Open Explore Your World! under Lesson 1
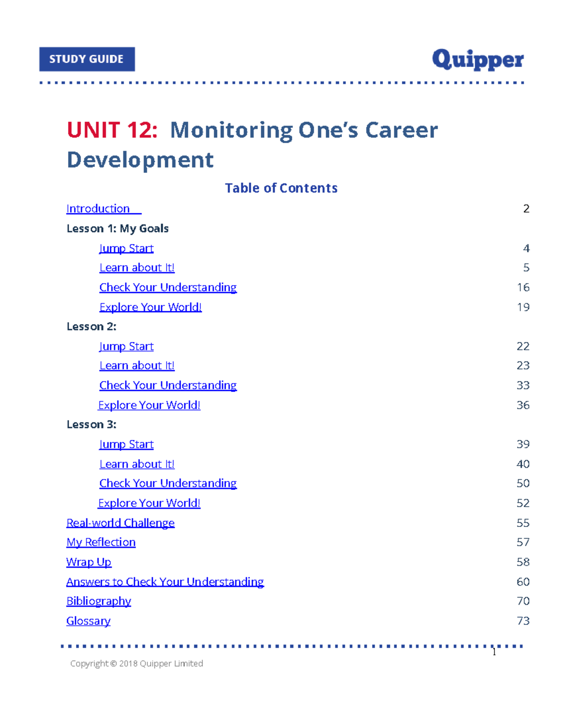Screen dimensions: 563x728 (x=150, y=307)
